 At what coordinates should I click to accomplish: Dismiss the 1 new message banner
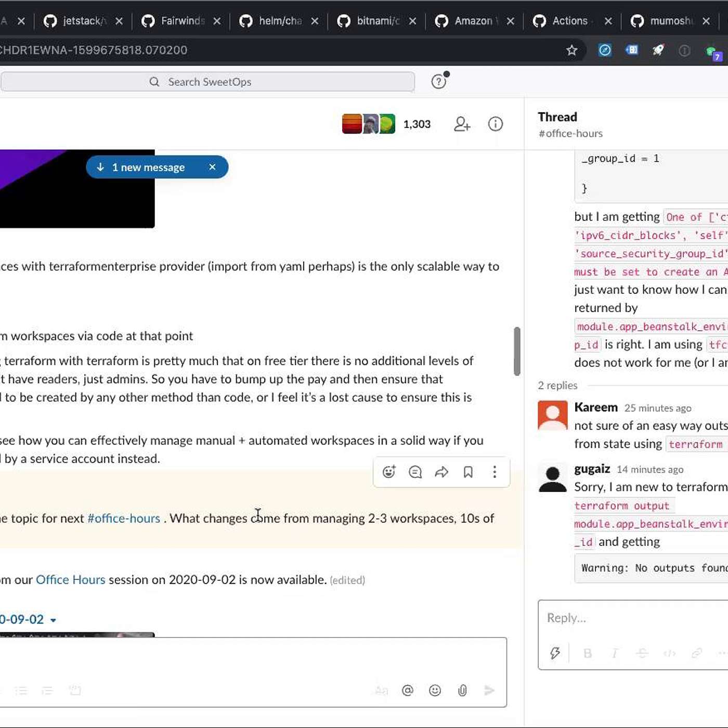coord(212,167)
